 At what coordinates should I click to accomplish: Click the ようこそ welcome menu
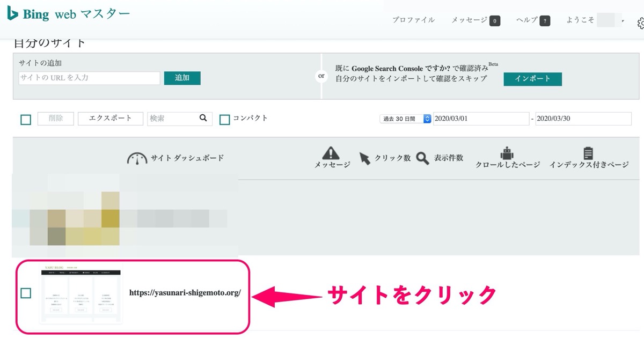(x=580, y=20)
